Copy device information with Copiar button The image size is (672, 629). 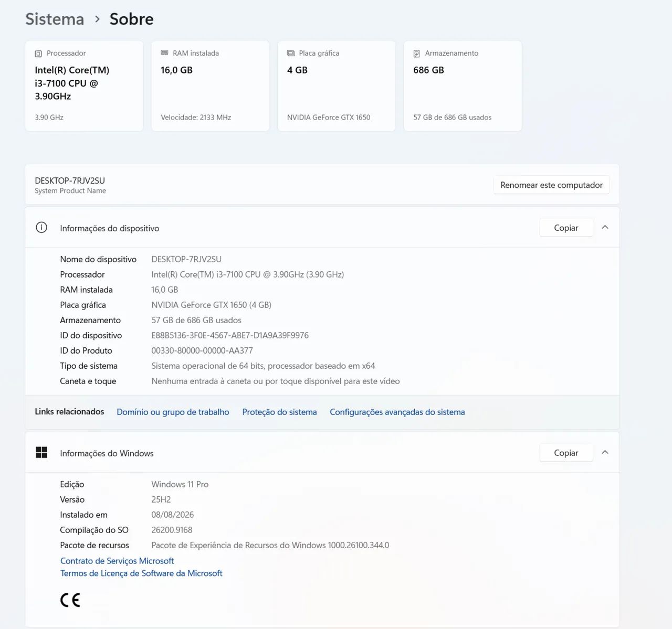[566, 228]
